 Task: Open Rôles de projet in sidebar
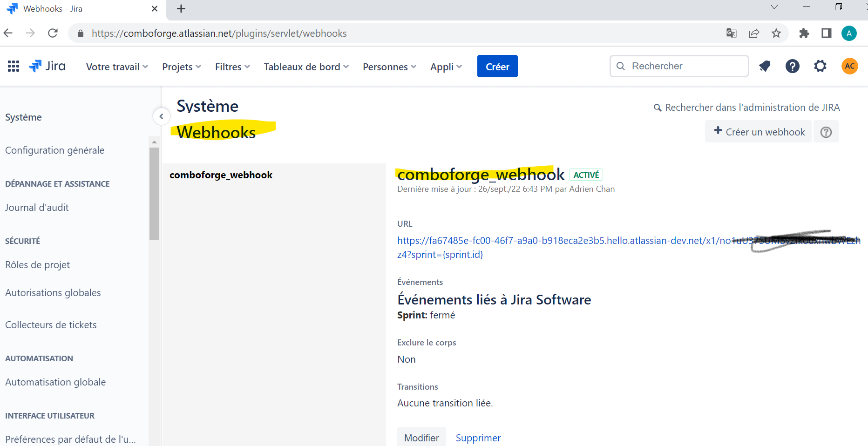[37, 265]
